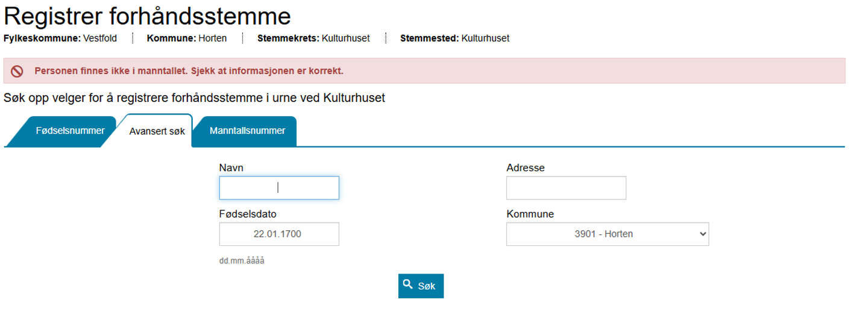This screenshot has width=868, height=314.
Task: Click the dd.mm.åååå date format hint
Action: pyautogui.click(x=242, y=262)
